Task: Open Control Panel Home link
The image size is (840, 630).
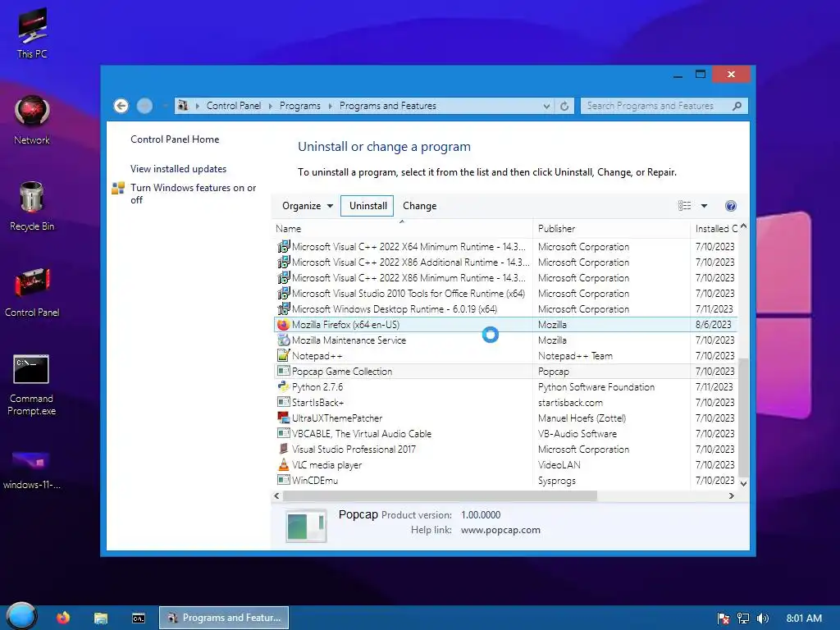Action: pos(175,139)
